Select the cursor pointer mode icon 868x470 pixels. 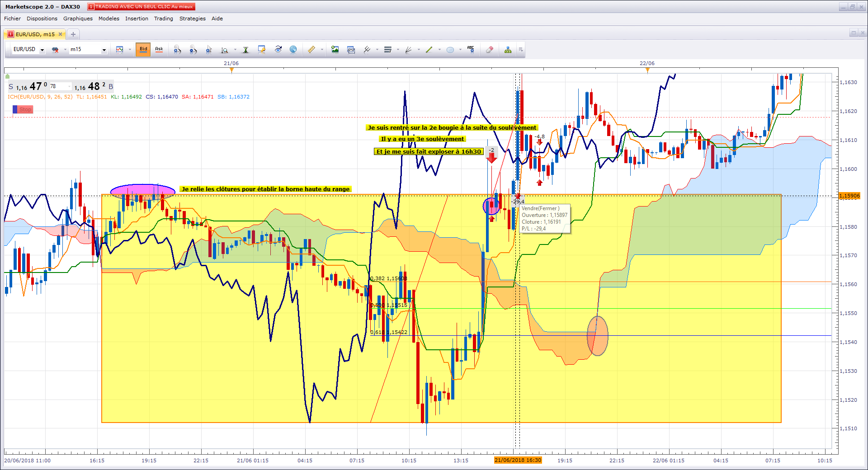(x=208, y=50)
